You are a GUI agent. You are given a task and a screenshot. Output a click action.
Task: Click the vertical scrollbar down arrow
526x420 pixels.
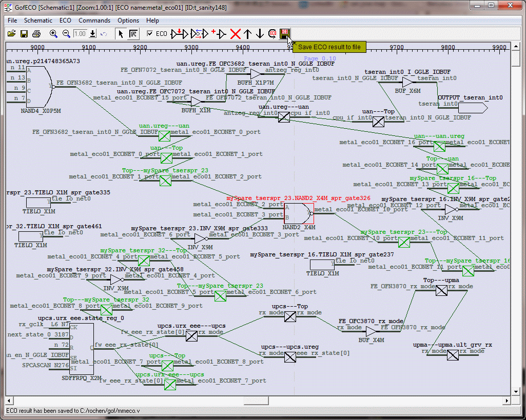tap(515, 392)
